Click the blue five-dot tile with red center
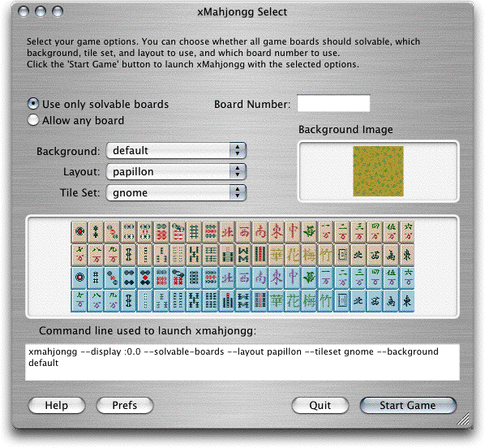This screenshot has height=448, width=485. click(145, 278)
